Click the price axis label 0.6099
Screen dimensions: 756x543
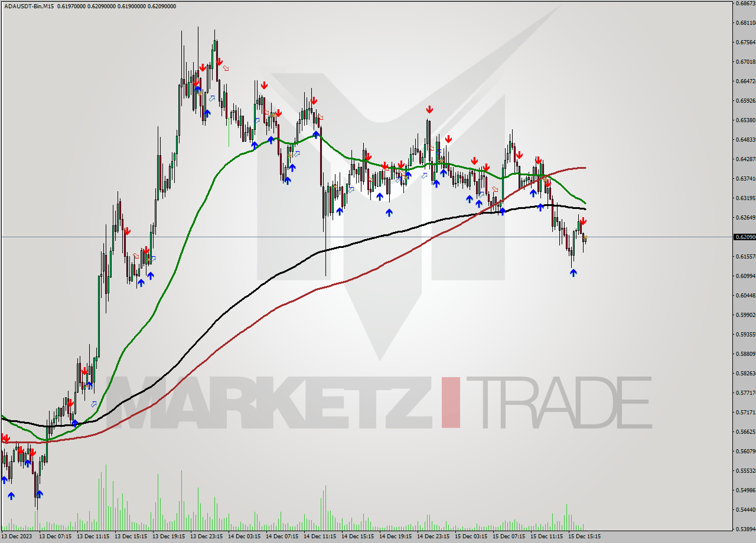746,276
